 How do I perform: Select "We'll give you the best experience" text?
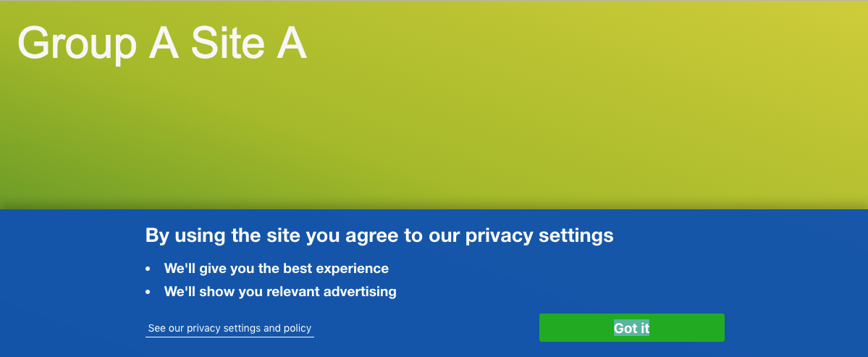point(277,269)
